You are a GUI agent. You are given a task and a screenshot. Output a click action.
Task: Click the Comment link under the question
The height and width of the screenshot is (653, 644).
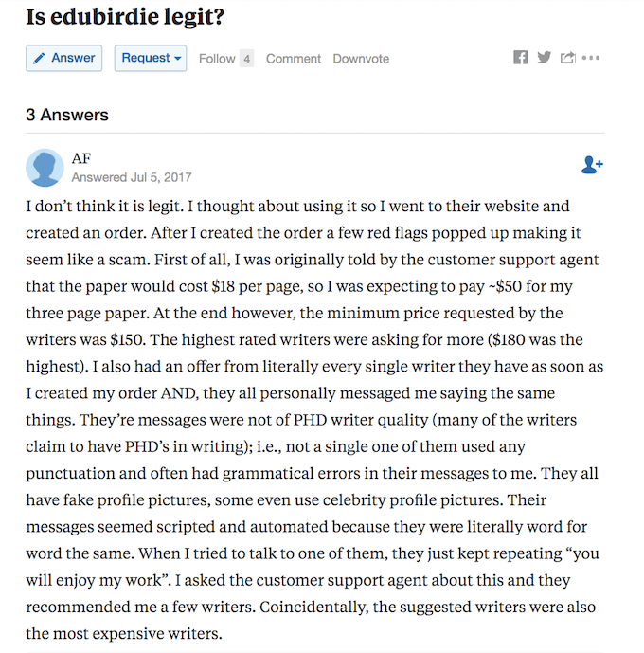pos(294,59)
